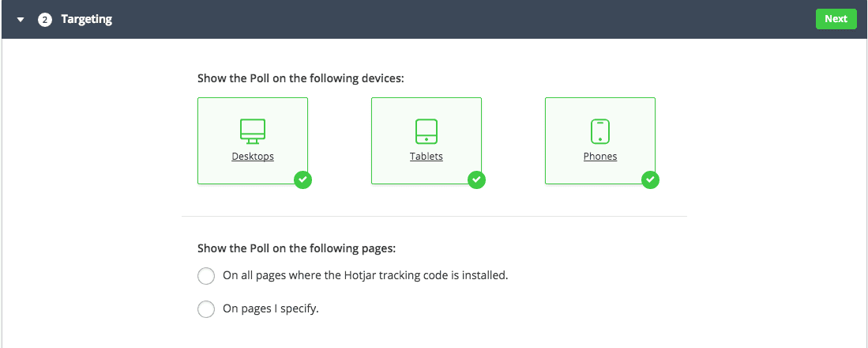Image resolution: width=868 pixels, height=348 pixels.
Task: Click the desktop monitor icon
Action: (253, 131)
